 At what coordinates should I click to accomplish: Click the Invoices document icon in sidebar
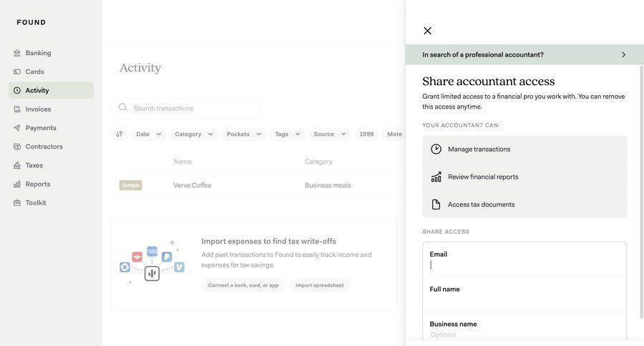17,109
